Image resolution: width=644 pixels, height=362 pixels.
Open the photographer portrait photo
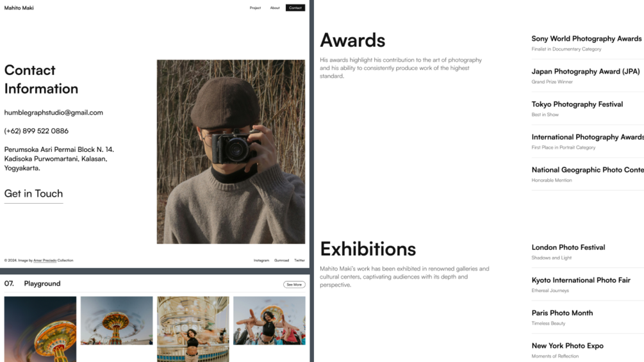(x=231, y=152)
